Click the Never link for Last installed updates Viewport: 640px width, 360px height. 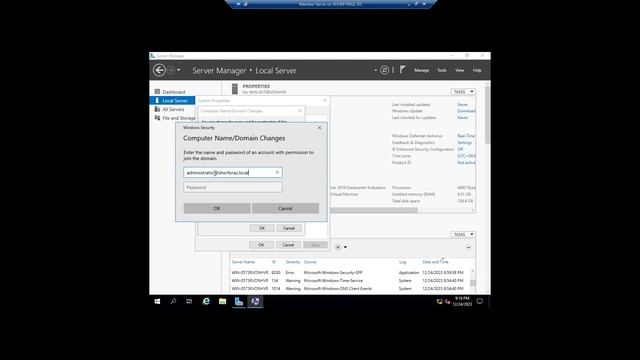coord(462,104)
